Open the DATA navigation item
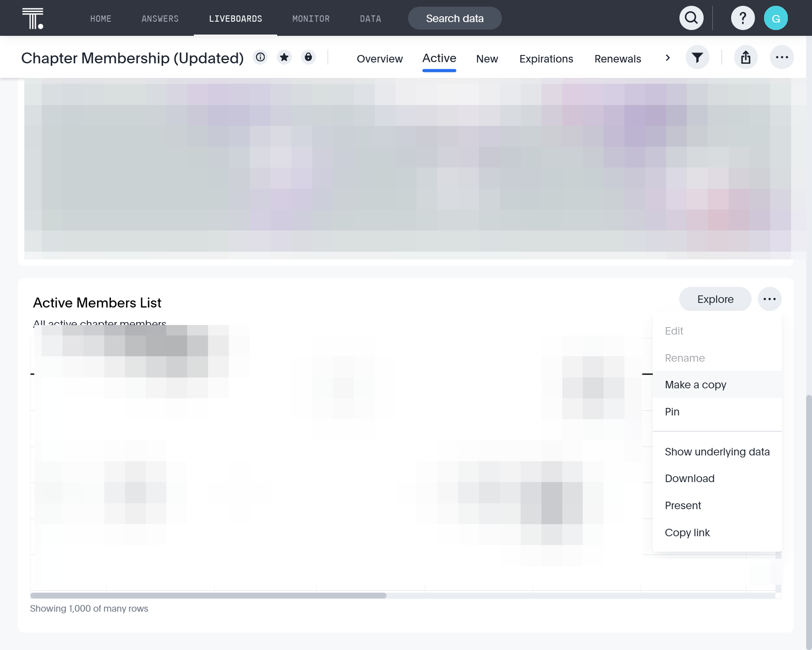This screenshot has height=650, width=812. pos(371,19)
